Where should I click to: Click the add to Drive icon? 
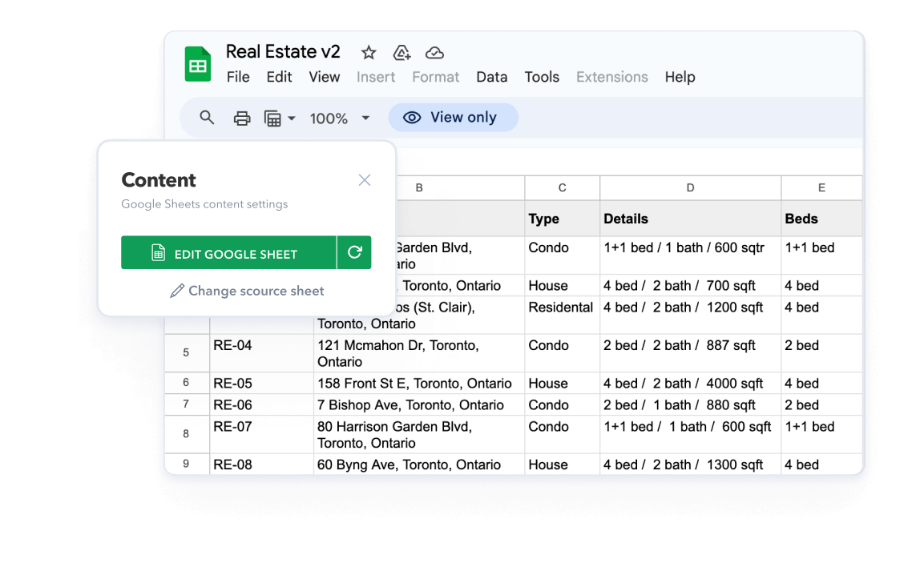click(401, 53)
